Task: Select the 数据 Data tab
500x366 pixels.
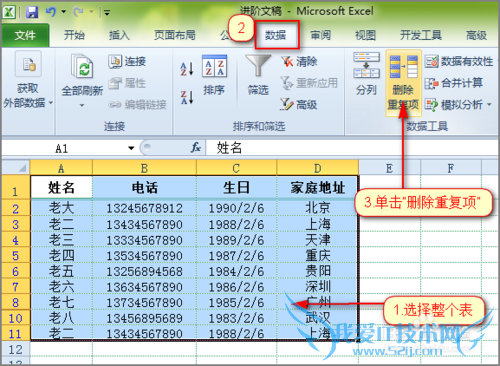Action: [x=276, y=35]
